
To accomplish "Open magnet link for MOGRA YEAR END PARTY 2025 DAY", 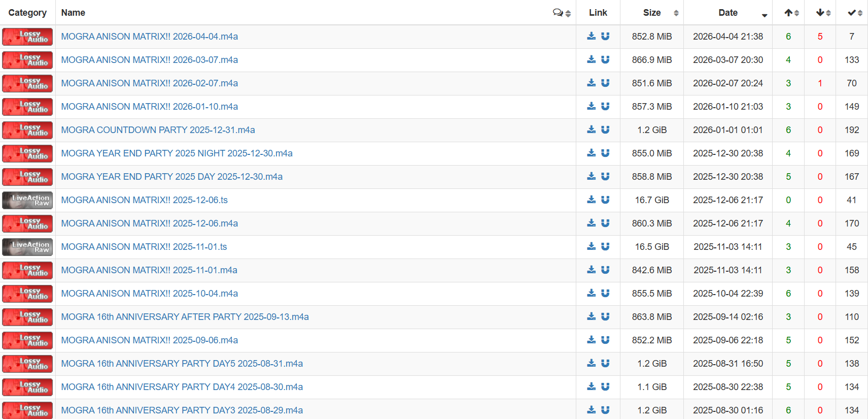I will pos(605,176).
